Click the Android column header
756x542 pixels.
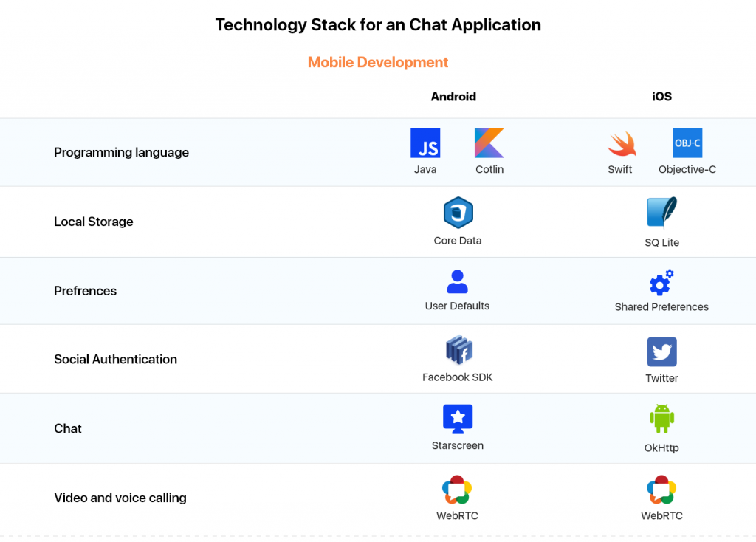point(453,97)
